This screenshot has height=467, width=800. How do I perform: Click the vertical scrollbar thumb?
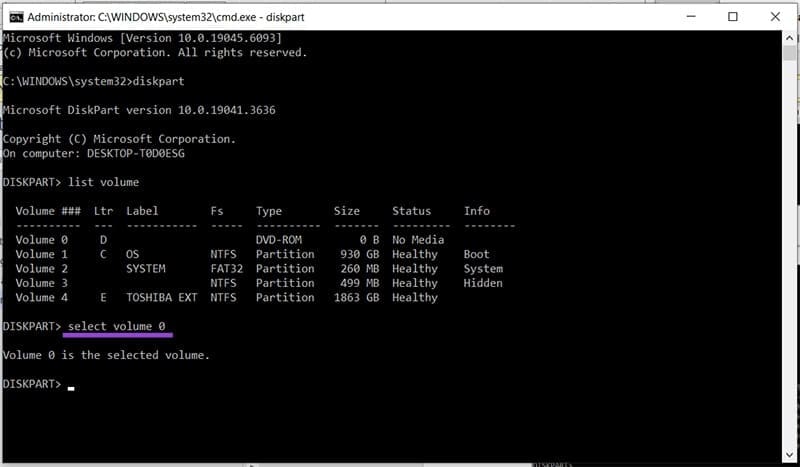point(789,53)
